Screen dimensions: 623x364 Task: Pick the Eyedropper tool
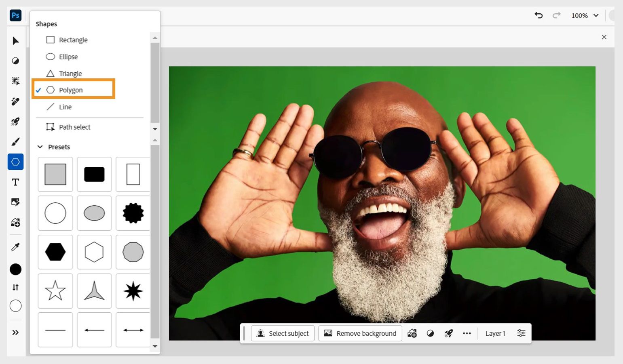15,247
